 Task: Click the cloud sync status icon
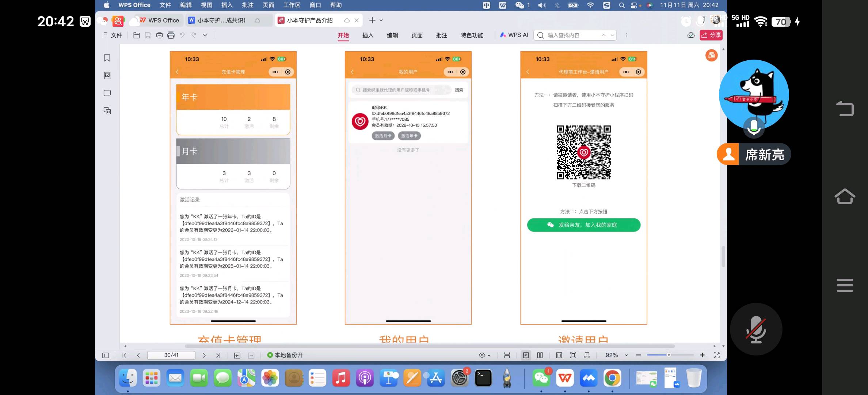691,35
